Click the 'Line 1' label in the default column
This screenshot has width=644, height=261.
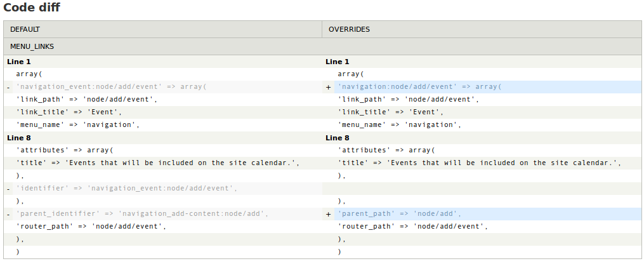pos(19,62)
